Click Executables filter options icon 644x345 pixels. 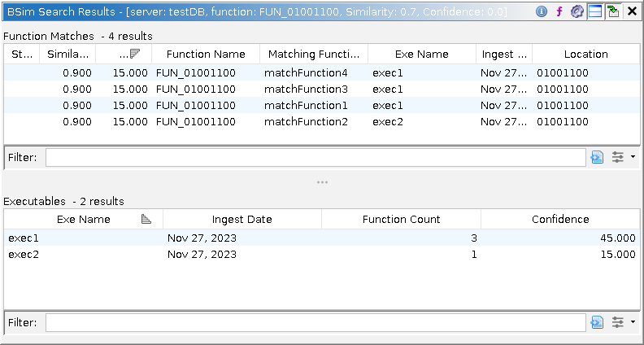(618, 322)
